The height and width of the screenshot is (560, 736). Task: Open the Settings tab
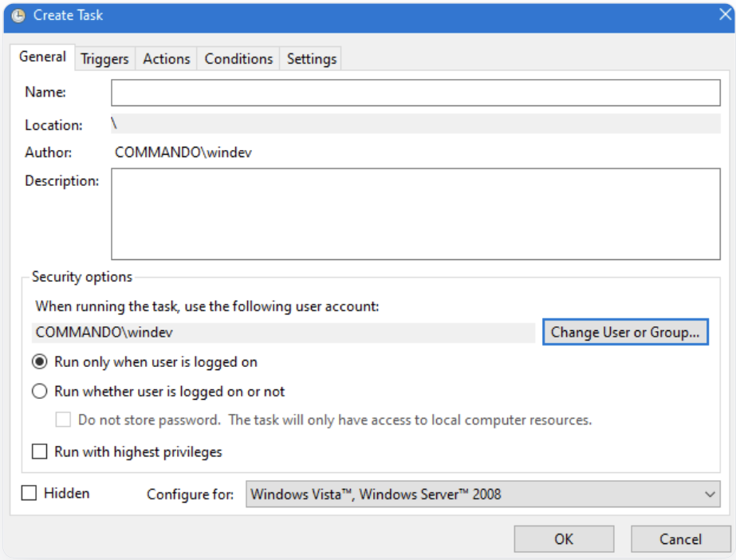point(312,59)
